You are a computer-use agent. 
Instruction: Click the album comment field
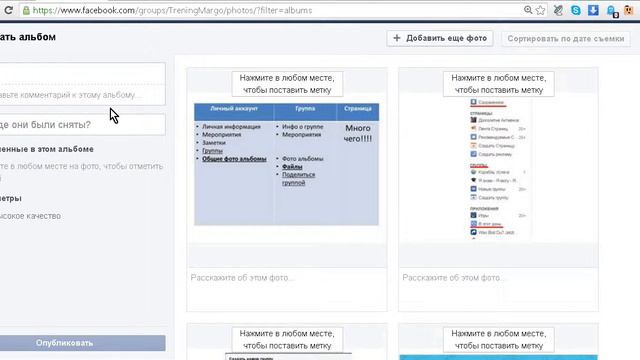[x=82, y=95]
